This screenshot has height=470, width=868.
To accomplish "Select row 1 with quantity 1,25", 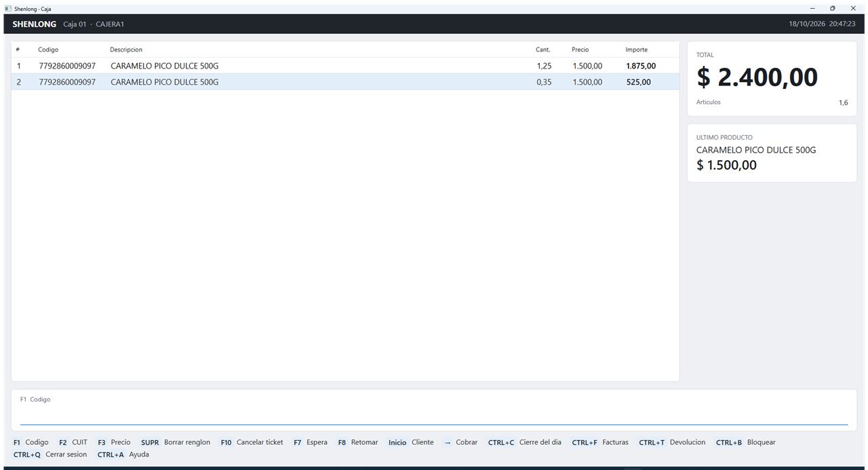I will click(345, 66).
